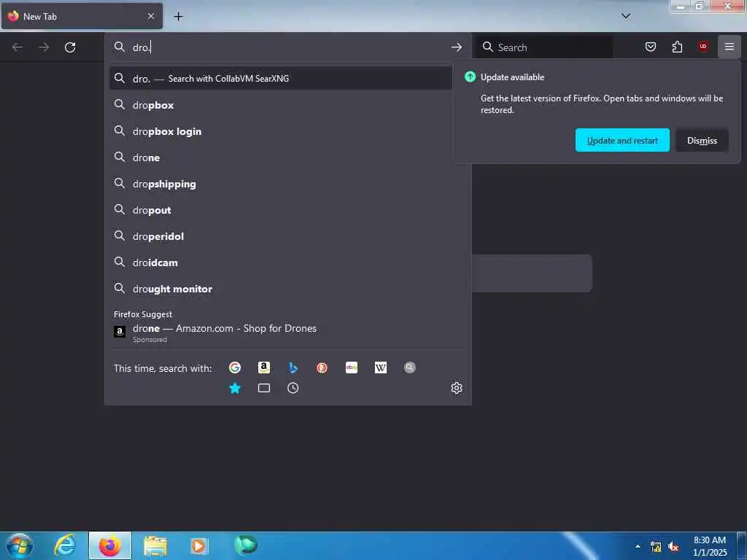This screenshot has width=747, height=560.
Task: Open the Firefox application menu
Action: point(729,47)
